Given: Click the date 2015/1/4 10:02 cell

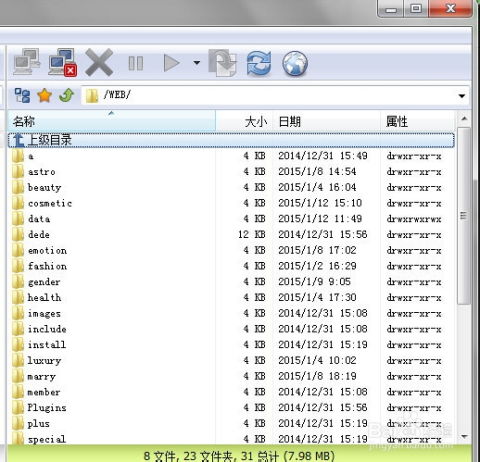Looking at the screenshot, I should (x=317, y=360).
